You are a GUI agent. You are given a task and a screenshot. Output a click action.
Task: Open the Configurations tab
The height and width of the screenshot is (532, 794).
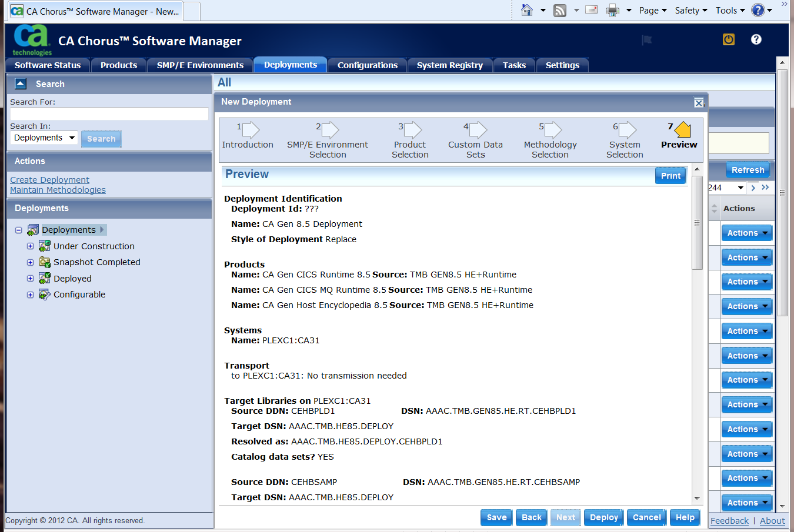368,65
